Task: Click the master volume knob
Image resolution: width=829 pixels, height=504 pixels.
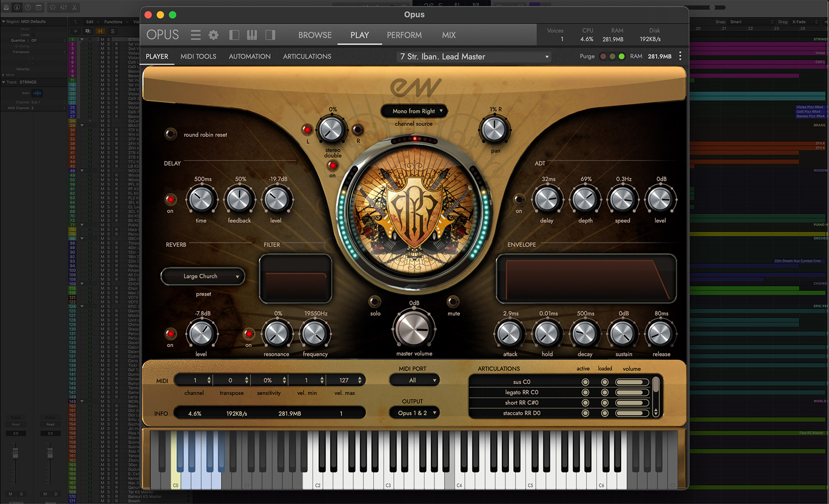Action: 414,329
